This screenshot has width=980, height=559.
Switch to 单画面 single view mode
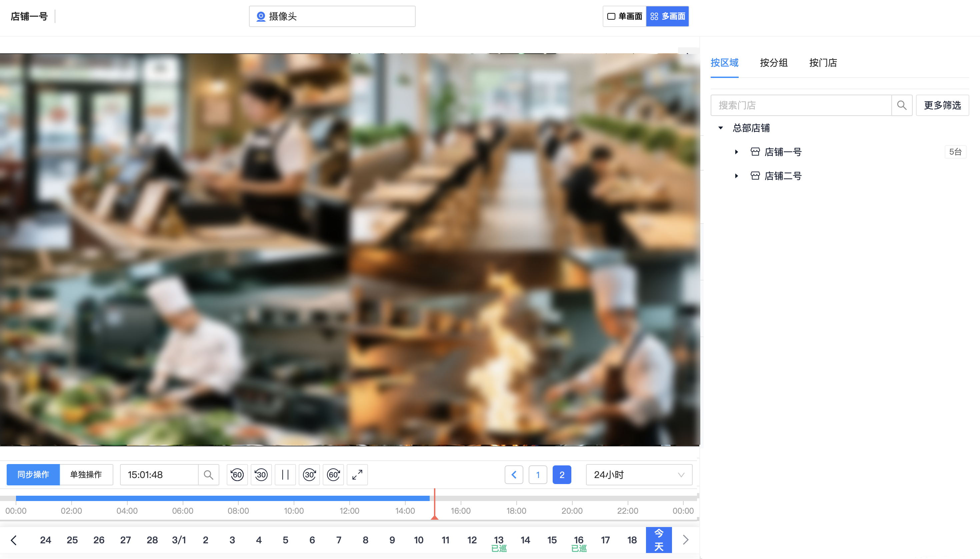point(625,16)
